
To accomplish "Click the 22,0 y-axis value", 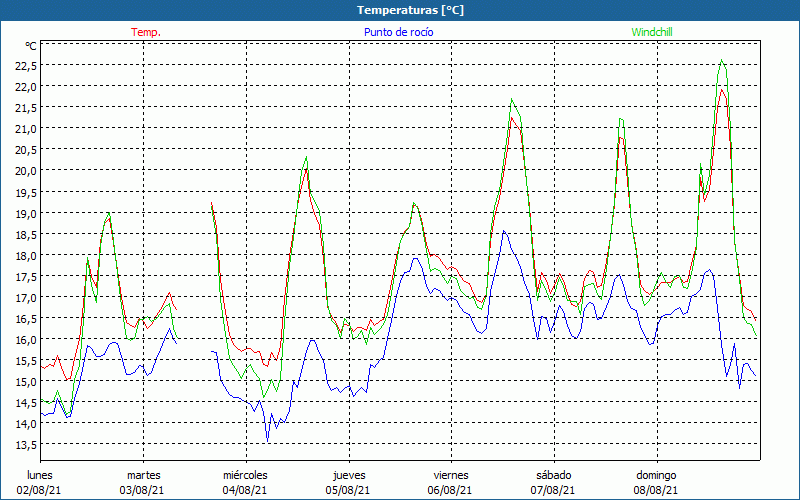I will click(x=26, y=87).
